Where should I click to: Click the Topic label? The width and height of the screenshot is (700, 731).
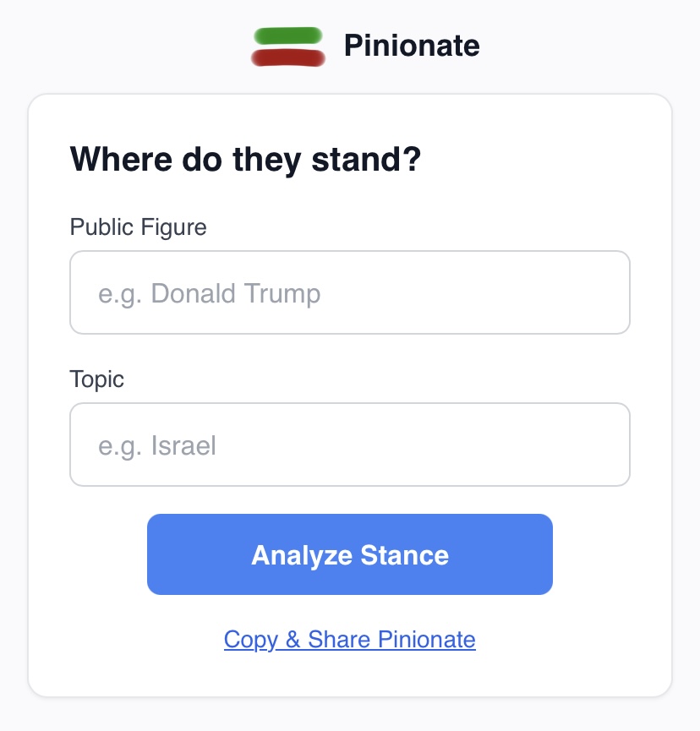tap(97, 379)
